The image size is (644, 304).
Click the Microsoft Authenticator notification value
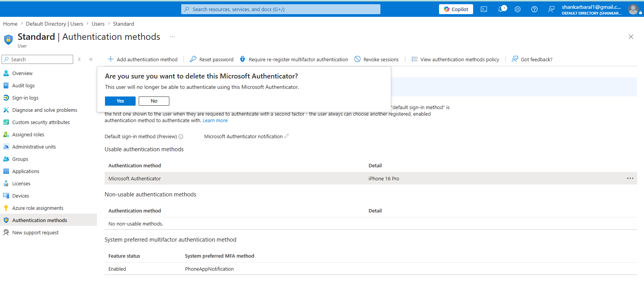tap(243, 136)
